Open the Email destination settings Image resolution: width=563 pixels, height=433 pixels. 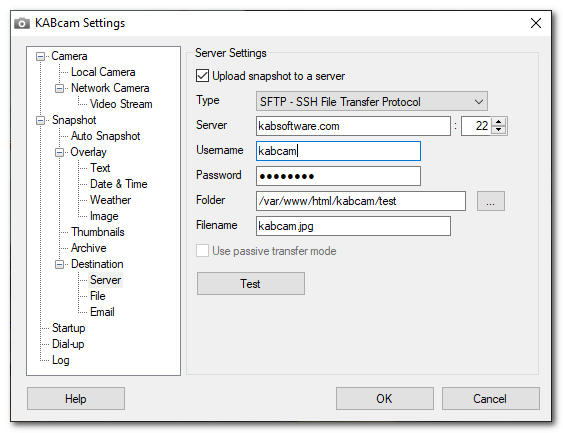(x=102, y=312)
